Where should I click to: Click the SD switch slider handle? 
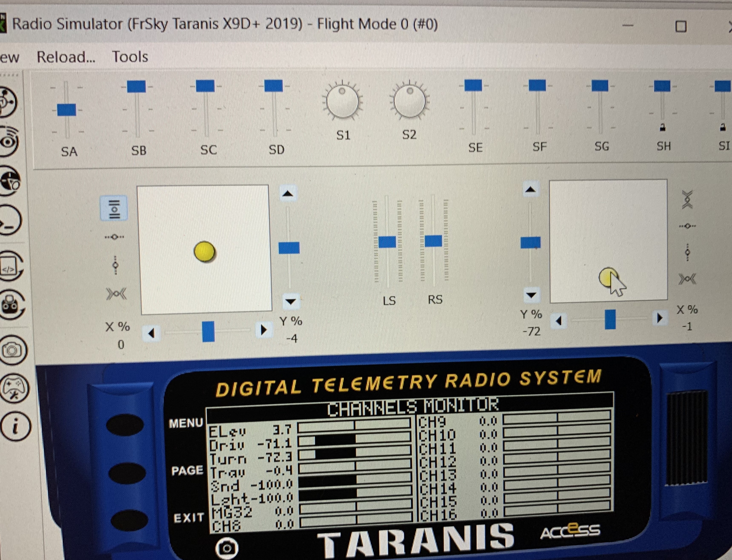[x=273, y=86]
